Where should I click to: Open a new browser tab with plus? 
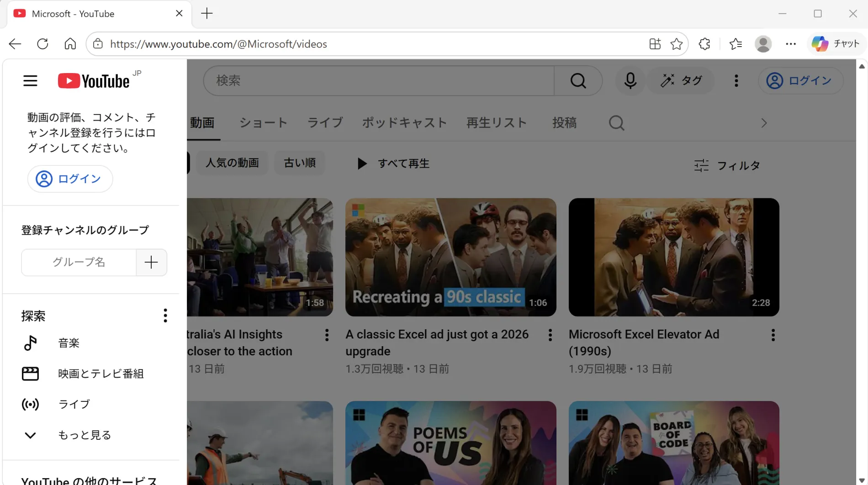click(x=207, y=14)
